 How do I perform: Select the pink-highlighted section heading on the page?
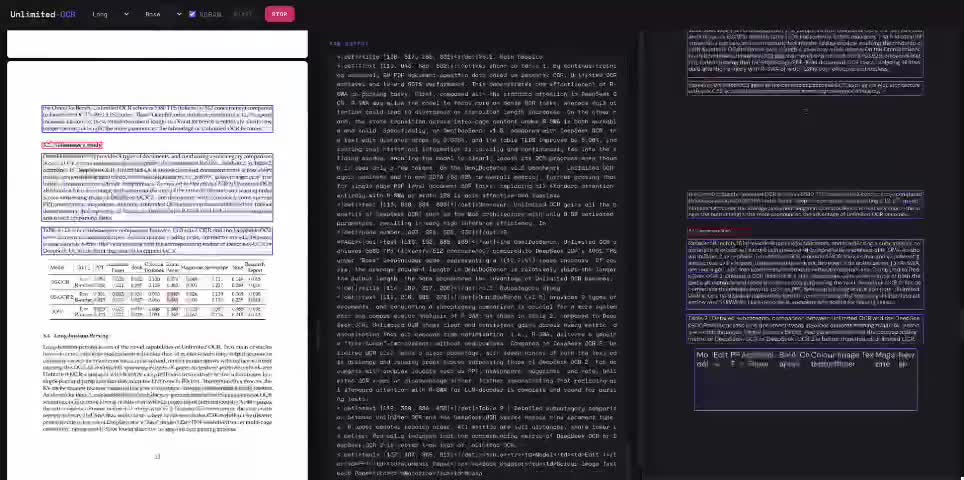72,146
